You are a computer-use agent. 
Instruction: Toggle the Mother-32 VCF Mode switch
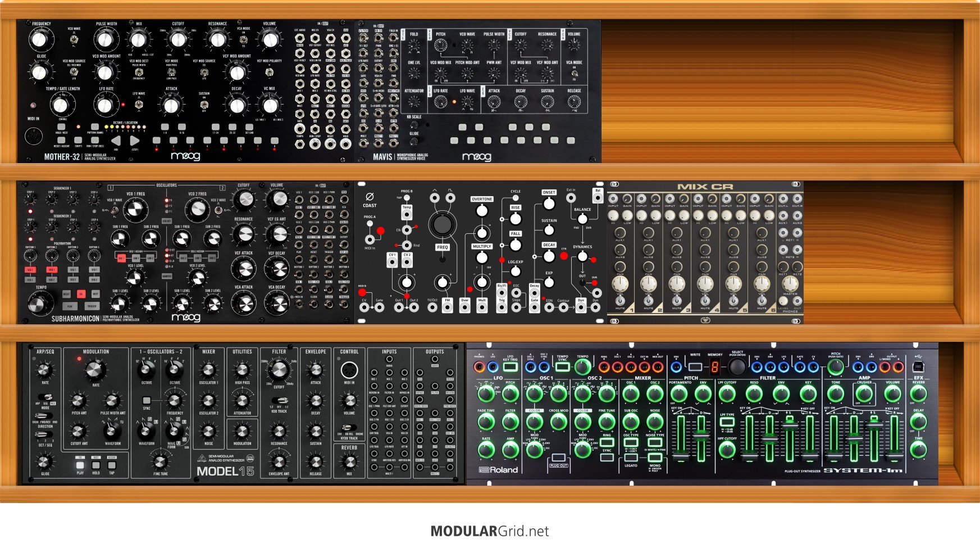171,72
